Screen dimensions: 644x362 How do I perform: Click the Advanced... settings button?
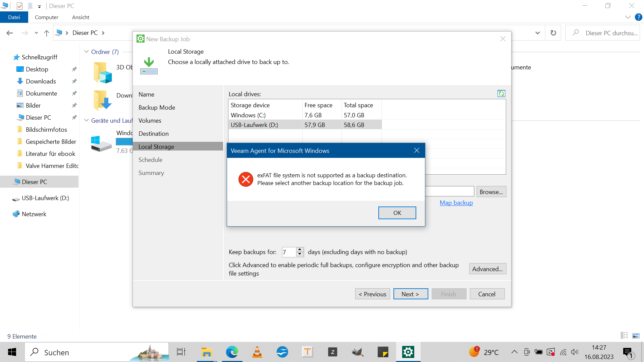(487, 269)
